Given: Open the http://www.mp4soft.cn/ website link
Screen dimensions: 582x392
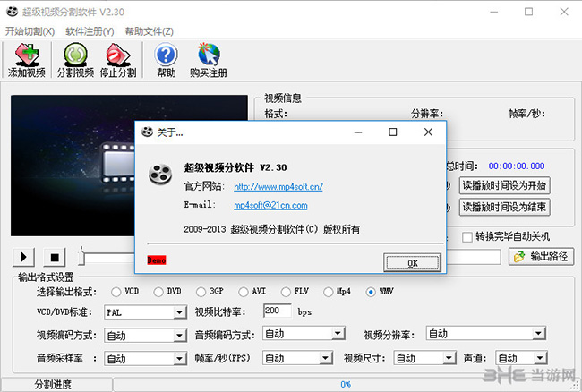Looking at the screenshot, I should point(278,186).
